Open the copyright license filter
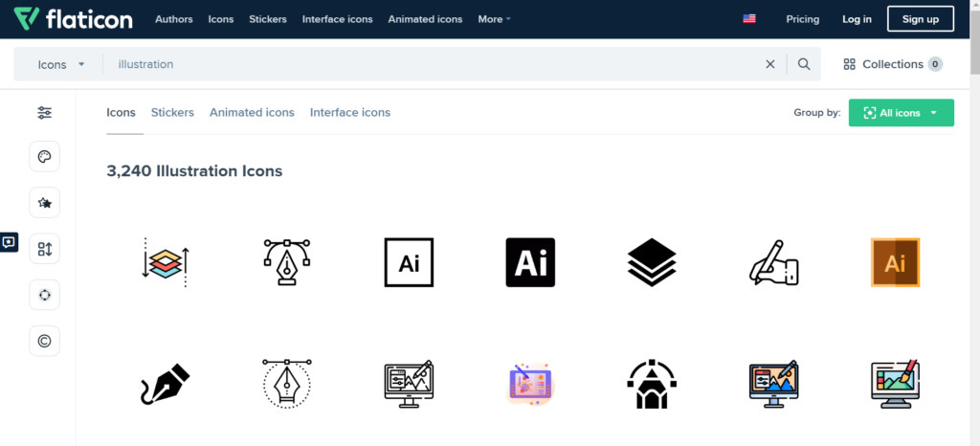Screen dimensions: 980x446 point(44,341)
